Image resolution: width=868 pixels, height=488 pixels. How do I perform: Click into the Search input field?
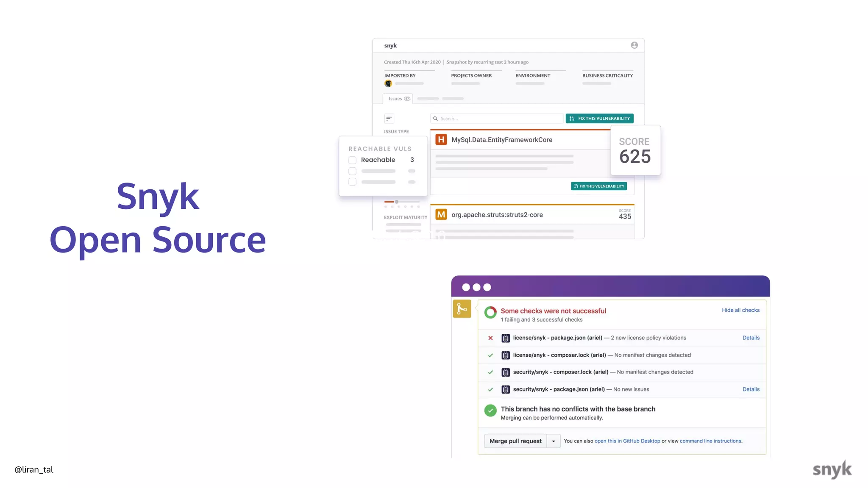click(x=497, y=119)
